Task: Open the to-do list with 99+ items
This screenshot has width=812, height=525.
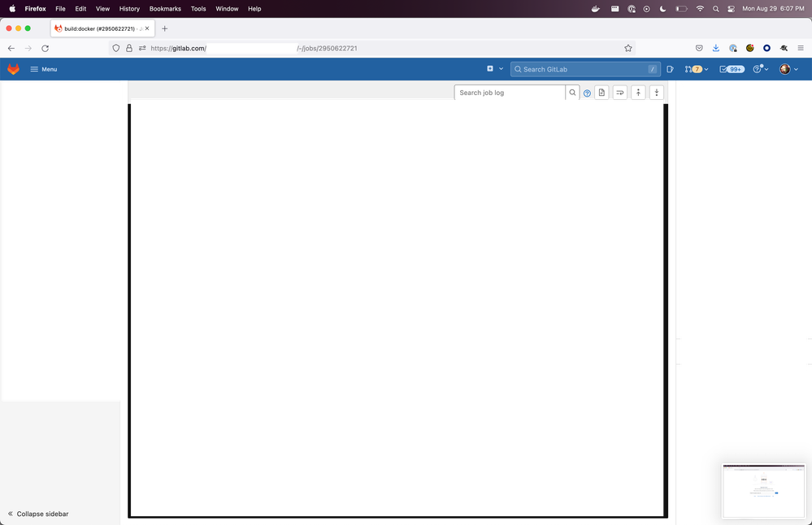Action: pos(730,69)
